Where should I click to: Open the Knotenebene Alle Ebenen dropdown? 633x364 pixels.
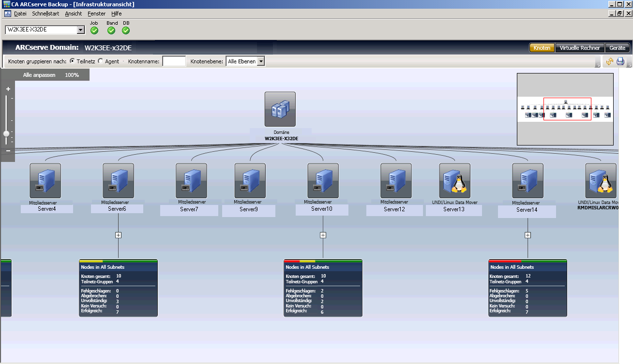coord(261,61)
